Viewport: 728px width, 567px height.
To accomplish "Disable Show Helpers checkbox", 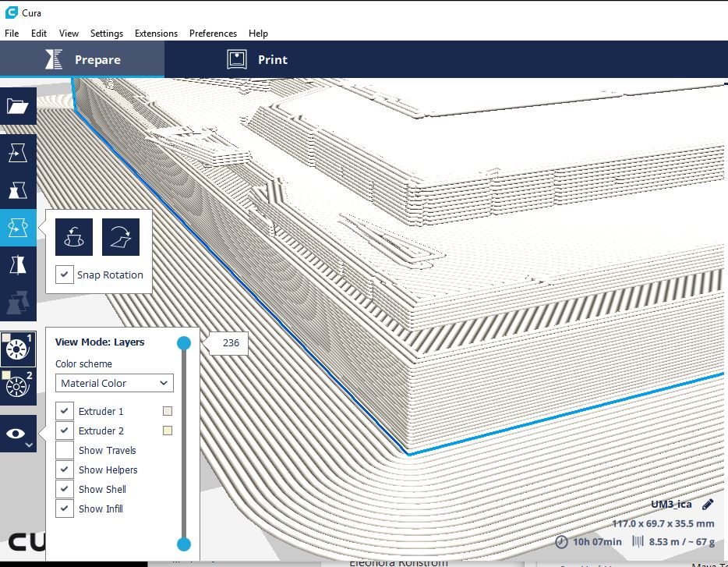I will pos(64,470).
